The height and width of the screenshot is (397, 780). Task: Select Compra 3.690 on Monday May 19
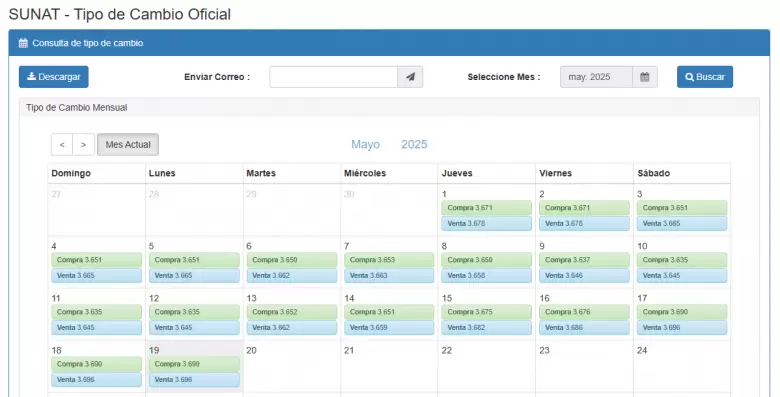194,364
